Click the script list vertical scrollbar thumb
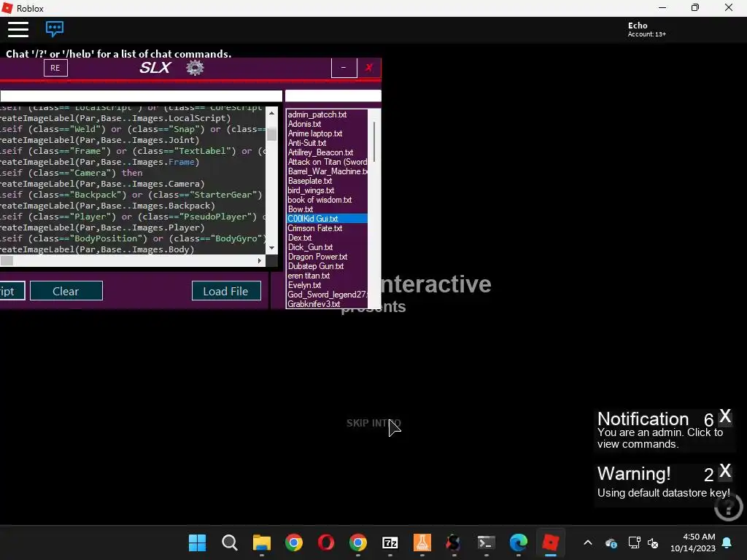This screenshot has height=560, width=747. click(374, 142)
